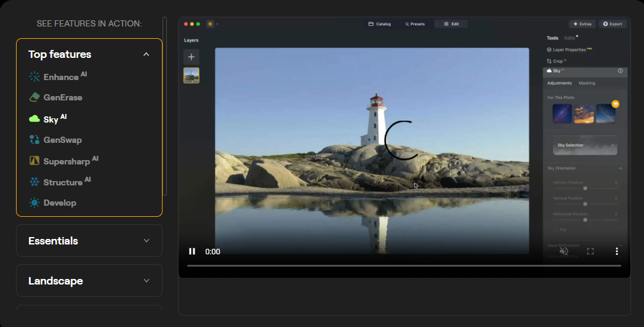Image resolution: width=644 pixels, height=327 pixels.
Task: Open the Structure AI icon
Action: tap(34, 182)
